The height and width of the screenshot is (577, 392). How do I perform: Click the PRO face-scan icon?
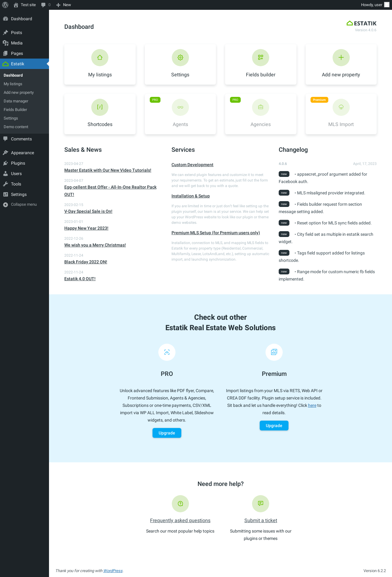[x=167, y=352]
